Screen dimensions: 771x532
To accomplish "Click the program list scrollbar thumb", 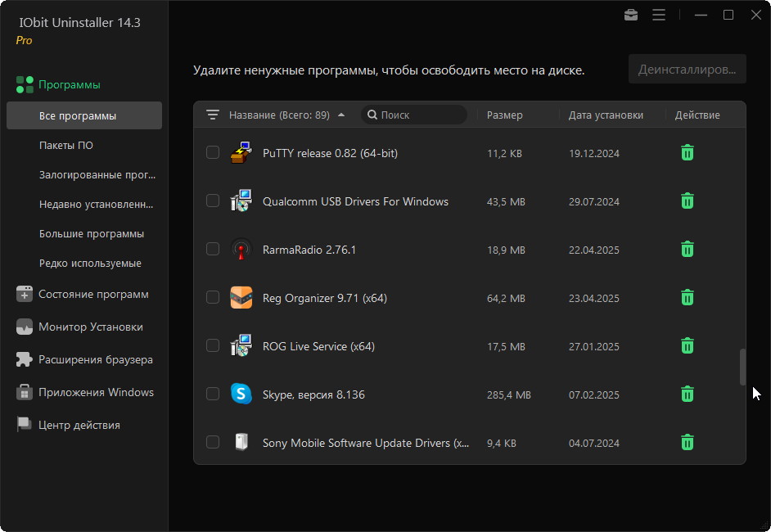I will coord(742,367).
